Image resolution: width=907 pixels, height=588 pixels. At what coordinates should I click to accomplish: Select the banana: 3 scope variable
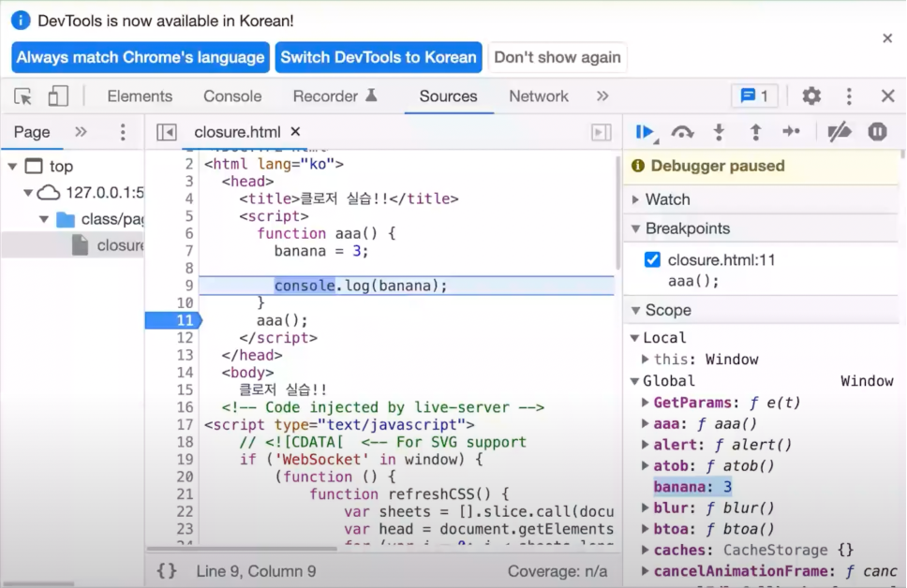pyautogui.click(x=692, y=487)
